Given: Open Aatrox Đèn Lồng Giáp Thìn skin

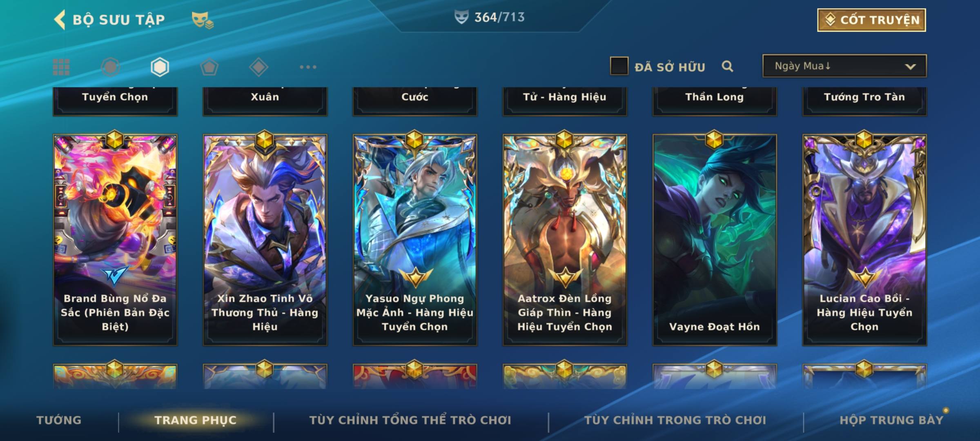Looking at the screenshot, I should pos(565,240).
